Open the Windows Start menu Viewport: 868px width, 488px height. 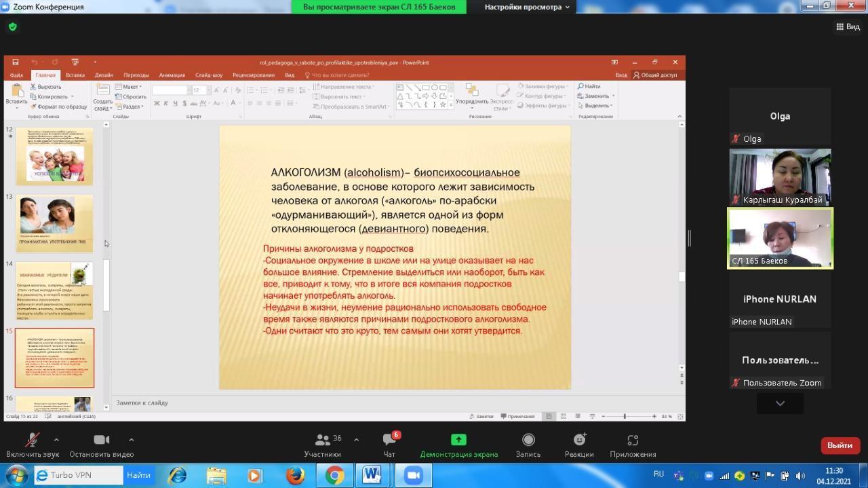[x=16, y=475]
